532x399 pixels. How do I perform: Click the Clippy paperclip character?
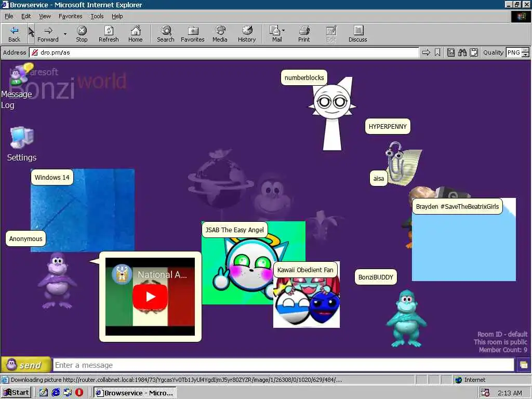click(x=403, y=164)
